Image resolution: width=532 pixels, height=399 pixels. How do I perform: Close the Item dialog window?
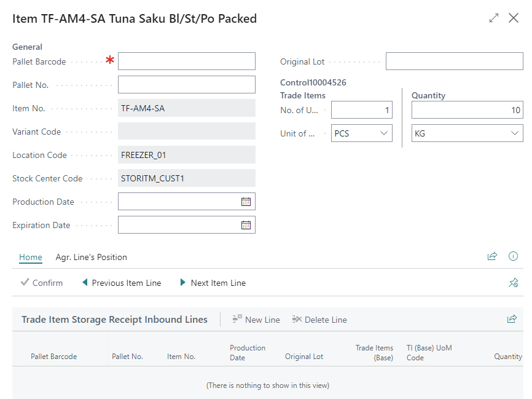(x=514, y=18)
